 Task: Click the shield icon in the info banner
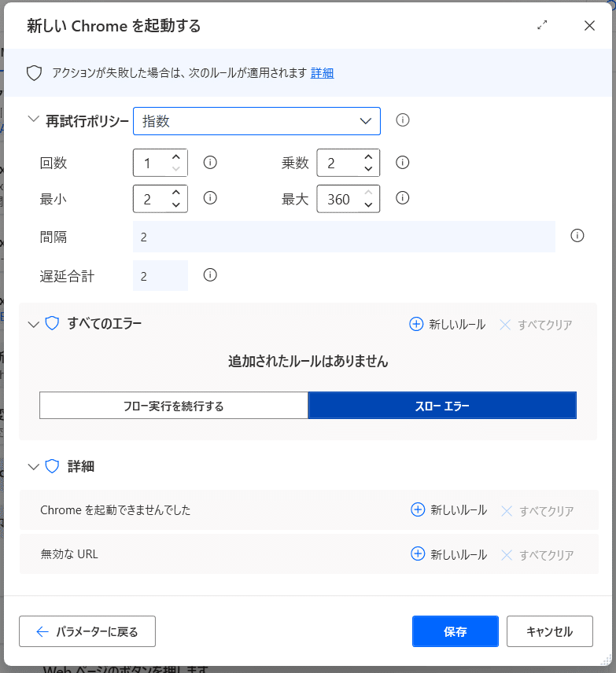[x=35, y=73]
